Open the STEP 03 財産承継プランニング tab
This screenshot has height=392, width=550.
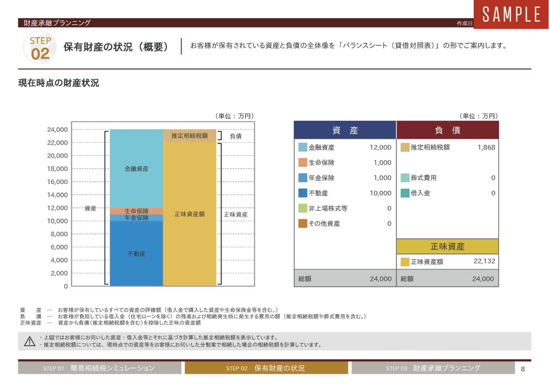click(433, 368)
